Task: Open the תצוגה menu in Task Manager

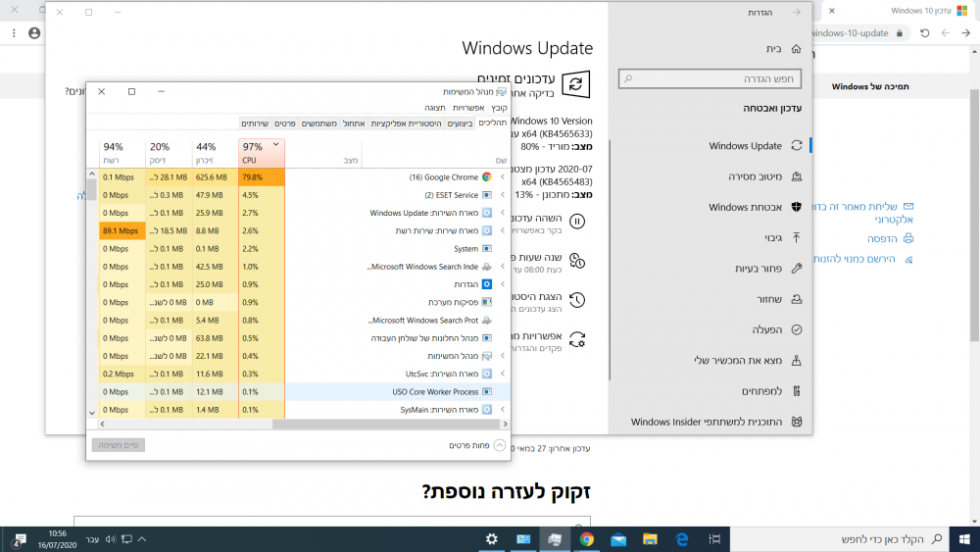Action: pyautogui.click(x=435, y=108)
